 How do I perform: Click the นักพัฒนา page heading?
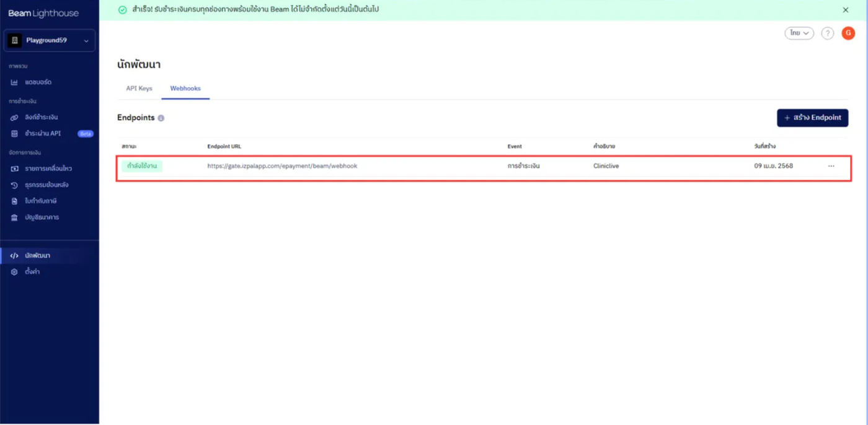click(x=139, y=64)
